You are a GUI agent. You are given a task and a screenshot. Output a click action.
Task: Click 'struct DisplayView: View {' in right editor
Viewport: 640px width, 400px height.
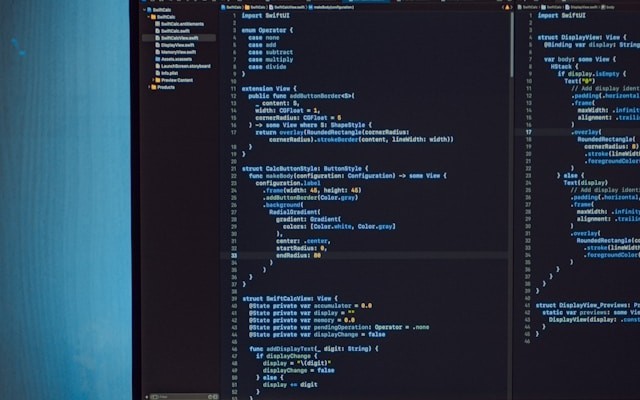pos(582,37)
